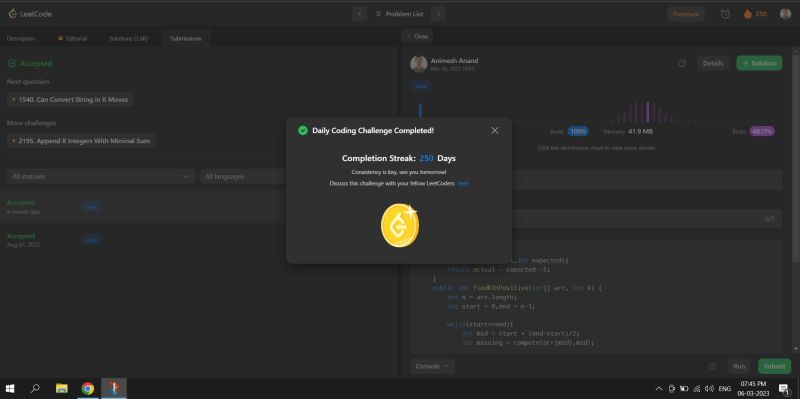Click the Details button
This screenshot has width=800, height=399.
713,63
